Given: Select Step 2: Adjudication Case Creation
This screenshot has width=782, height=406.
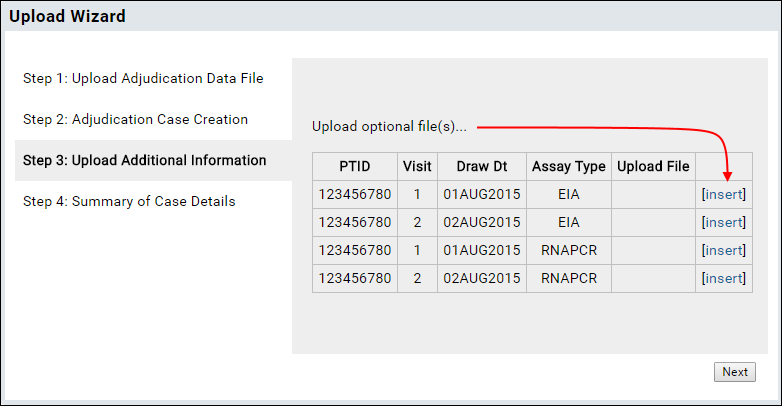Looking at the screenshot, I should point(135,119).
